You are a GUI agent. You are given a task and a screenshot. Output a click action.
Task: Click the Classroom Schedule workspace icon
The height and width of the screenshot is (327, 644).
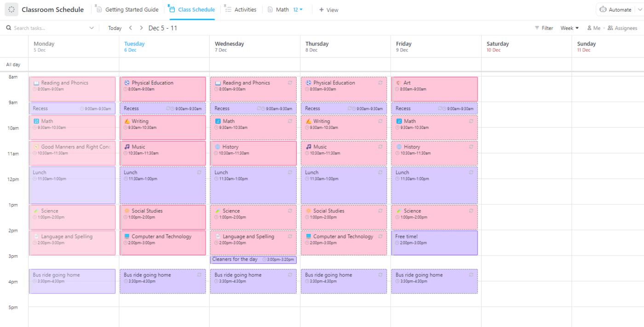[x=11, y=10]
